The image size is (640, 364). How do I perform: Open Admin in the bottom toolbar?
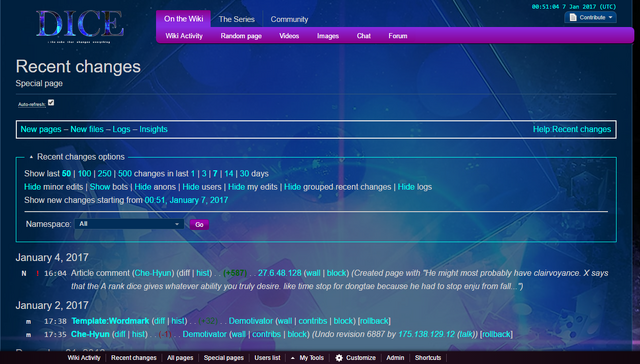395,358
